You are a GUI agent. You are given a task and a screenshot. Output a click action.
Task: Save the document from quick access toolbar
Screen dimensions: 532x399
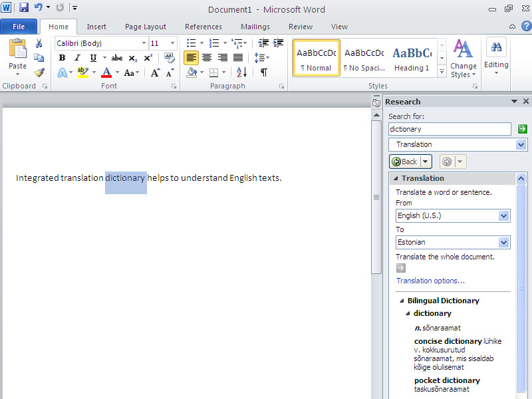coord(24,7)
